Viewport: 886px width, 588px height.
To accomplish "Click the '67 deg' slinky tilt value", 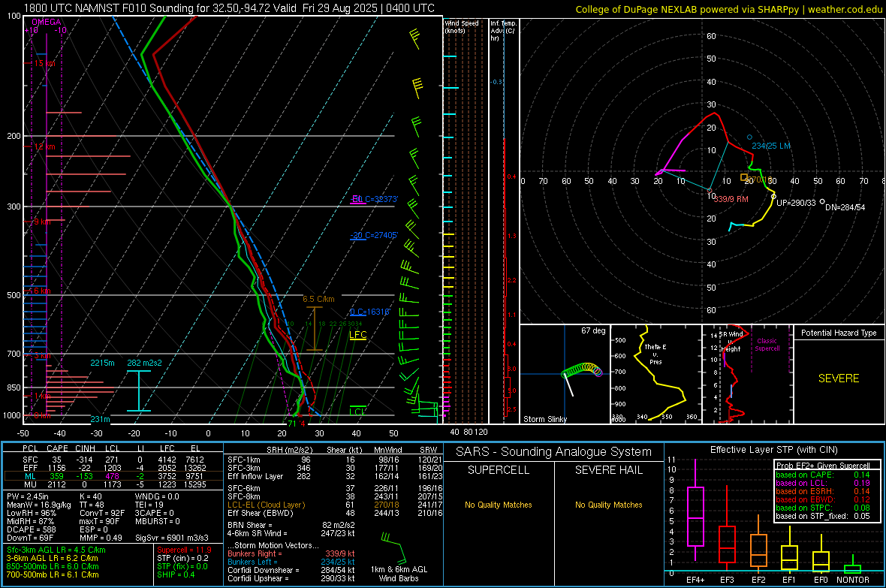I will click(x=593, y=330).
